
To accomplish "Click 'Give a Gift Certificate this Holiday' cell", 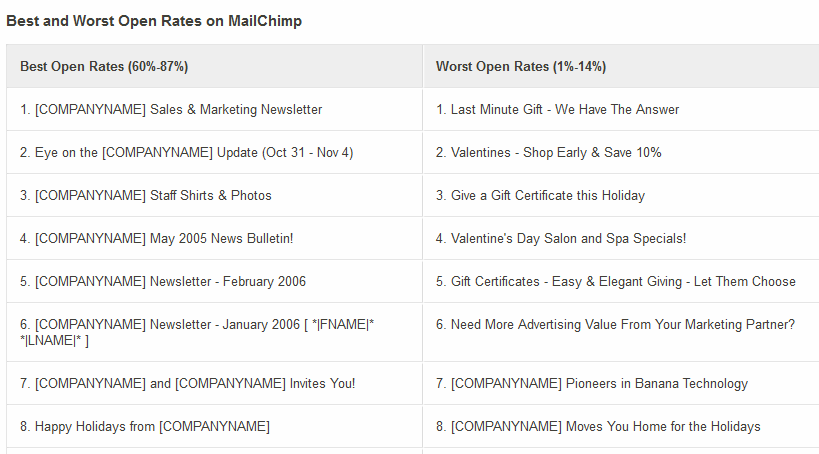I will (x=621, y=195).
